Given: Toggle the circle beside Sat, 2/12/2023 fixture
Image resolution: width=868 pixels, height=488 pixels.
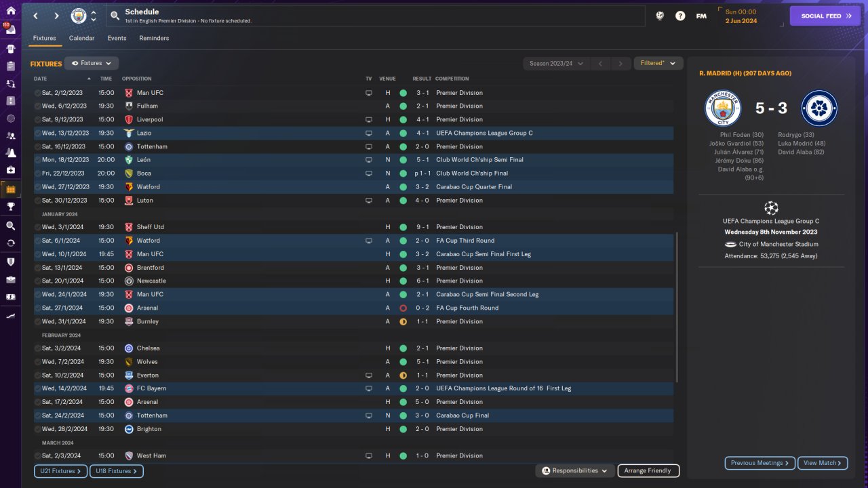Looking at the screenshot, I should tap(37, 93).
